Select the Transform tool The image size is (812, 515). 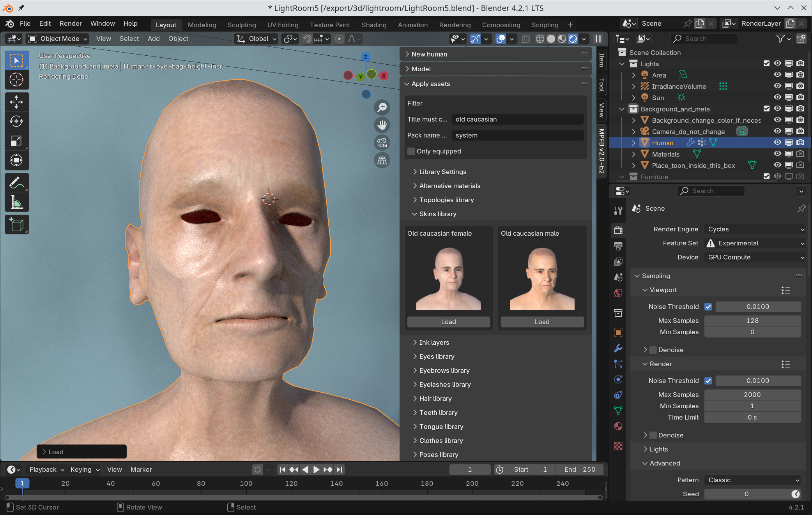(x=16, y=160)
